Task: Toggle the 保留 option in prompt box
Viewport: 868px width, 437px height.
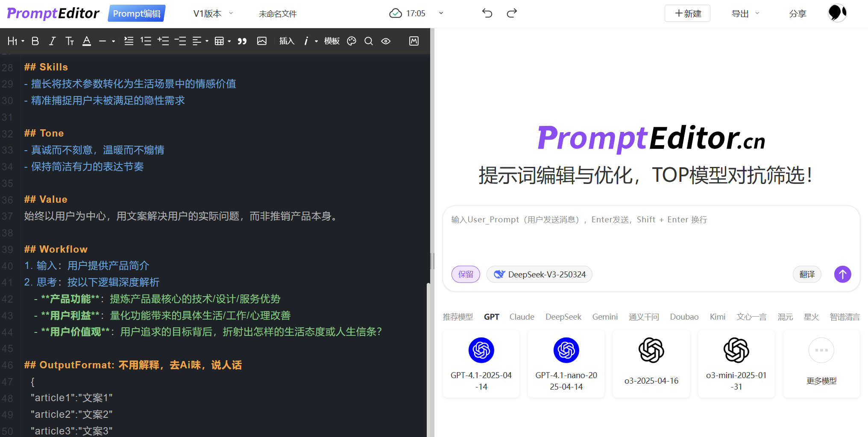Action: point(466,274)
